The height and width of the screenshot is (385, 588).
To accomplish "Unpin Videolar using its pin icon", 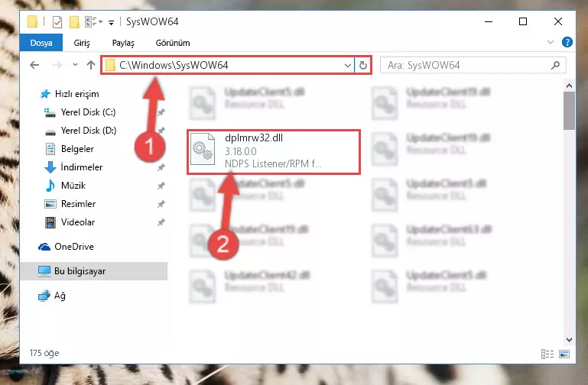I will click(x=161, y=222).
